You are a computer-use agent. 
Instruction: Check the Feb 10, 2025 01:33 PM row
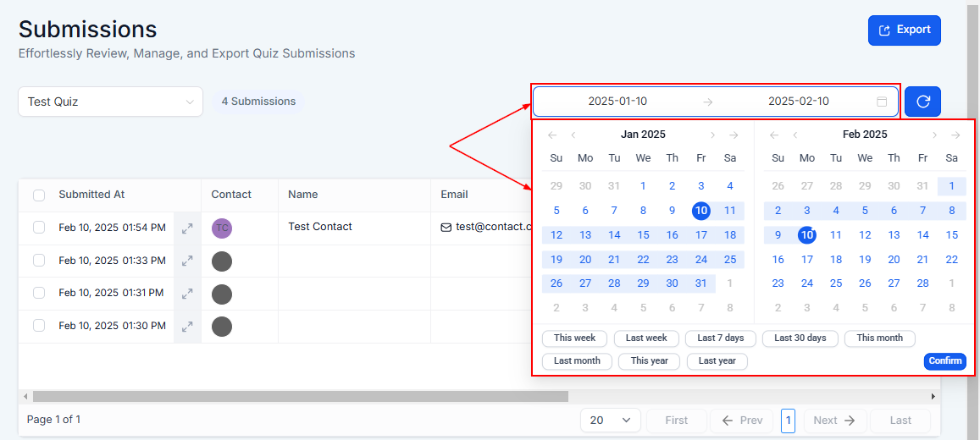click(39, 261)
